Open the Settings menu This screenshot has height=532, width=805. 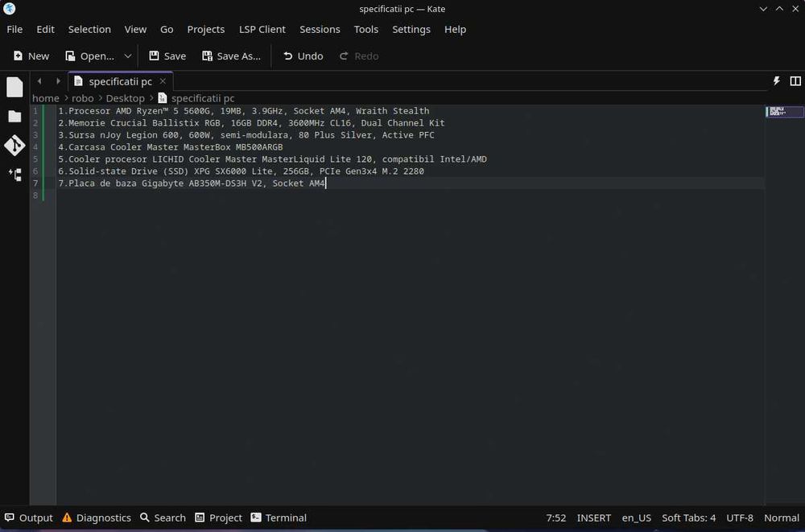click(411, 29)
